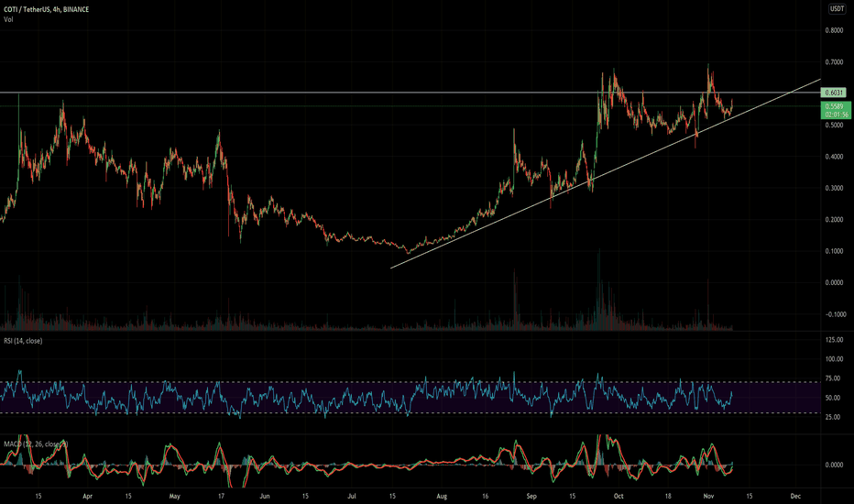
Task: Click the Apr label on time axis
Action: [x=87, y=497]
